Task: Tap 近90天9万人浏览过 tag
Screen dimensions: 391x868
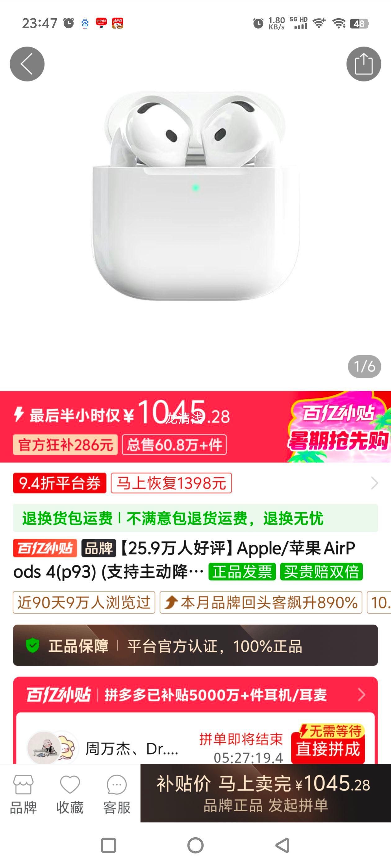Action: [84, 602]
